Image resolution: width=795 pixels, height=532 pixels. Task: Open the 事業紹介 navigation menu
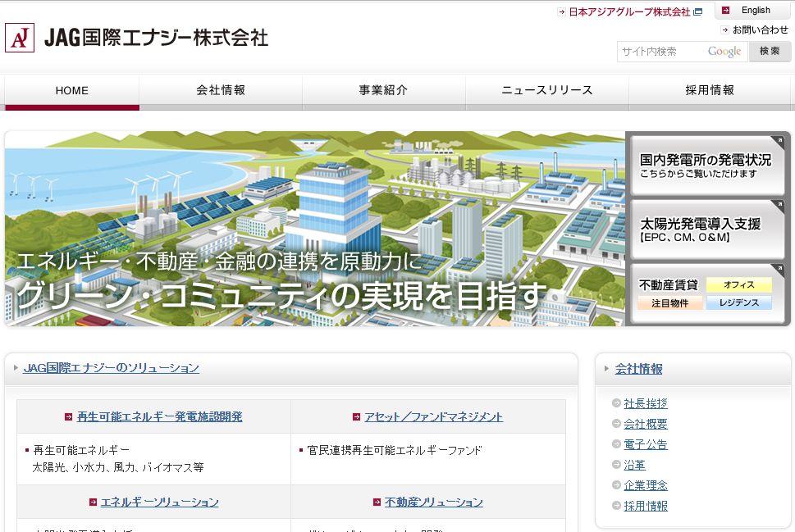(x=384, y=92)
